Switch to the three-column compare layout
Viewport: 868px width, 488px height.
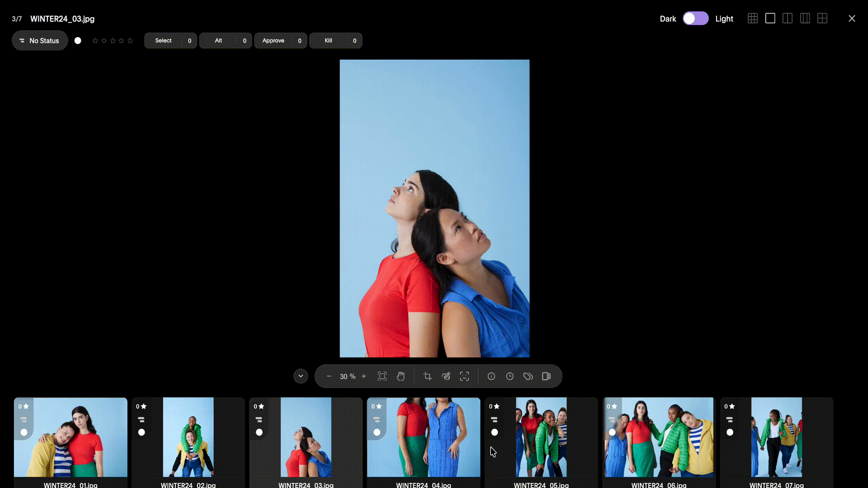805,19
